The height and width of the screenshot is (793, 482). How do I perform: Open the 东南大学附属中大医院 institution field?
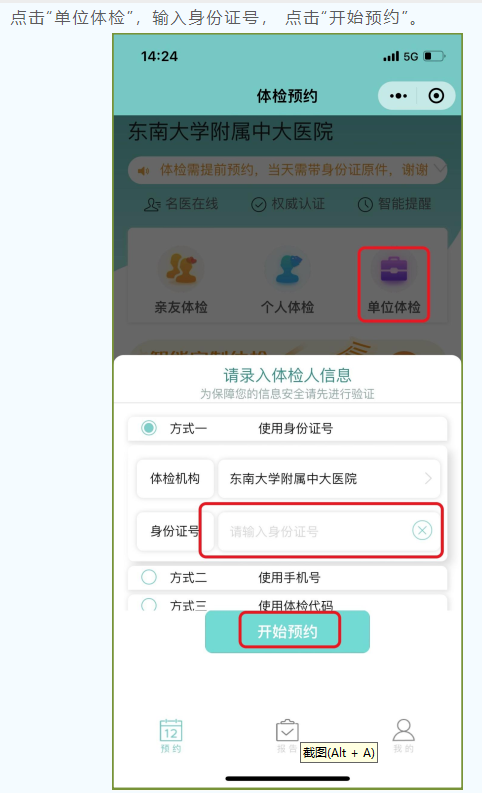329,478
